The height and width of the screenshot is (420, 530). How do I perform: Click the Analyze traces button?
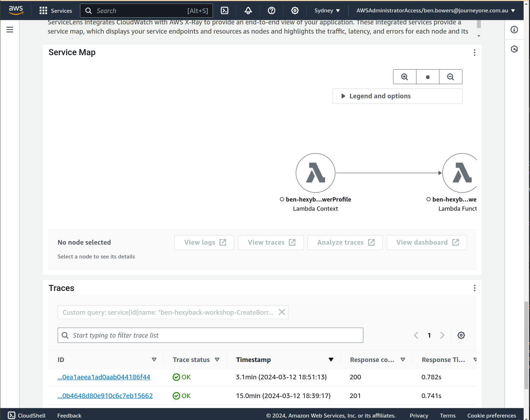pos(345,243)
